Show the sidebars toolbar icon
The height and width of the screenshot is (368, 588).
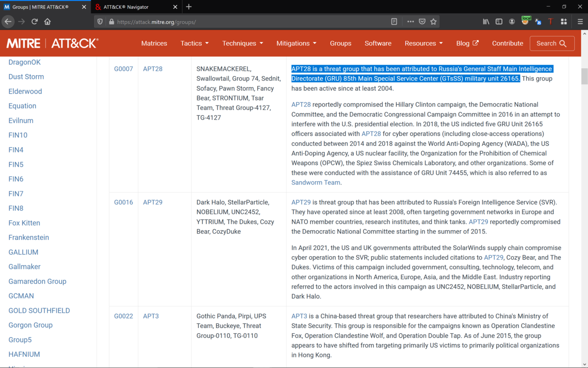pyautogui.click(x=499, y=22)
